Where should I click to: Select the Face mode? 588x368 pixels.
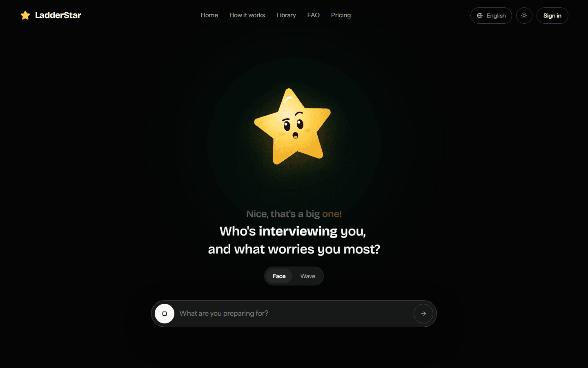(279, 276)
